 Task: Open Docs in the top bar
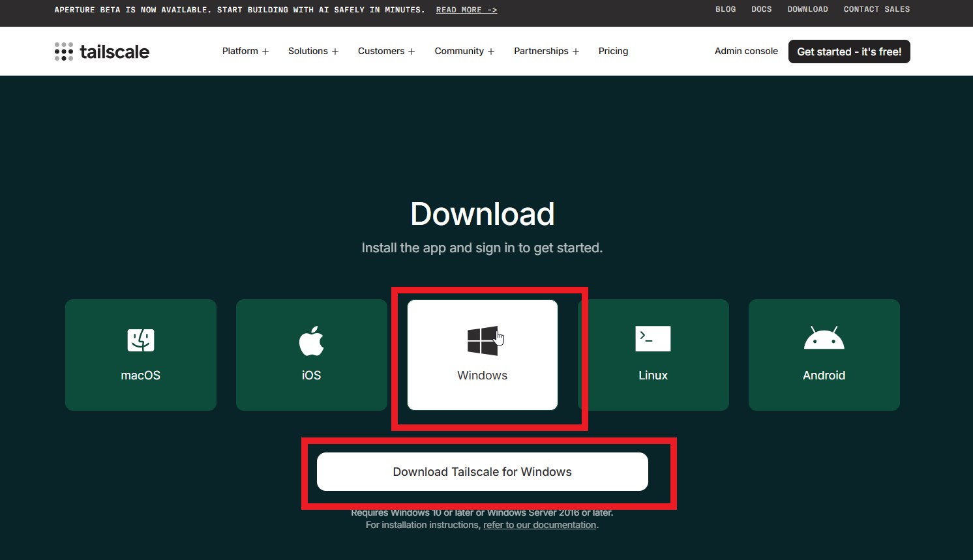[761, 9]
